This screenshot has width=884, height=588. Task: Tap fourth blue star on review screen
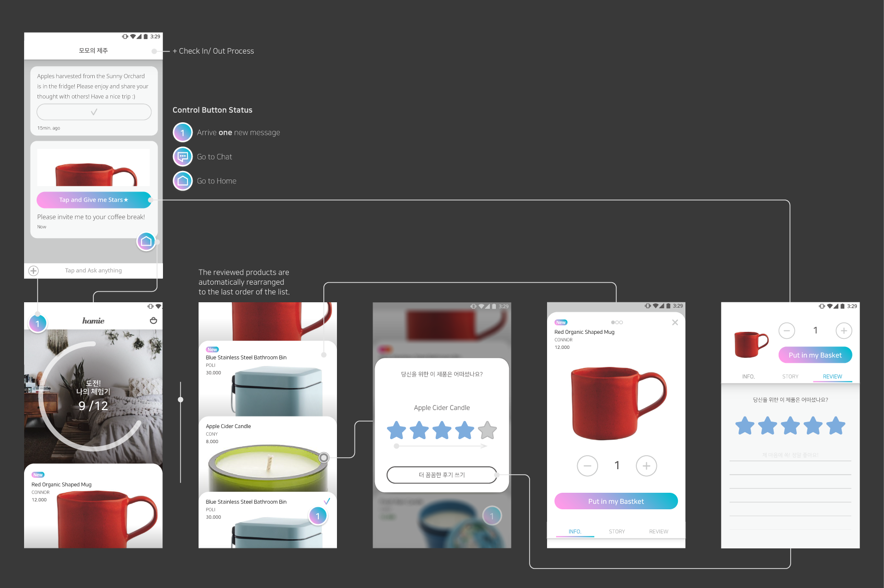(813, 426)
